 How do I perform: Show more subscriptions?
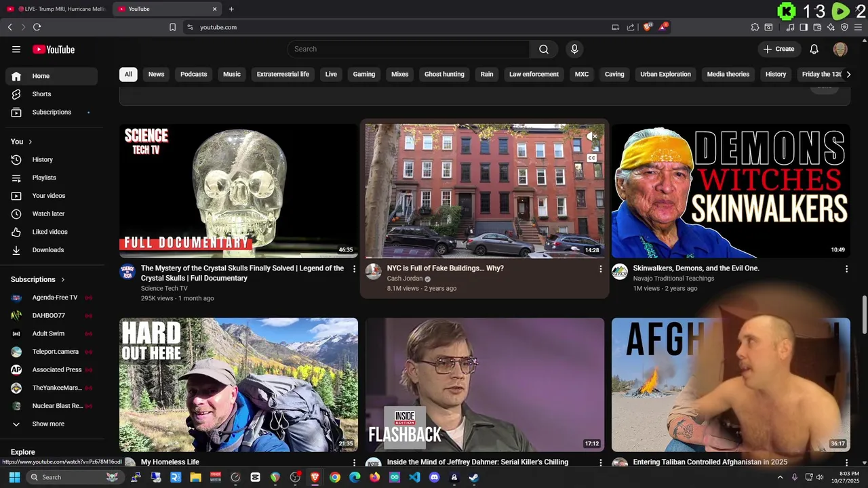point(52,424)
